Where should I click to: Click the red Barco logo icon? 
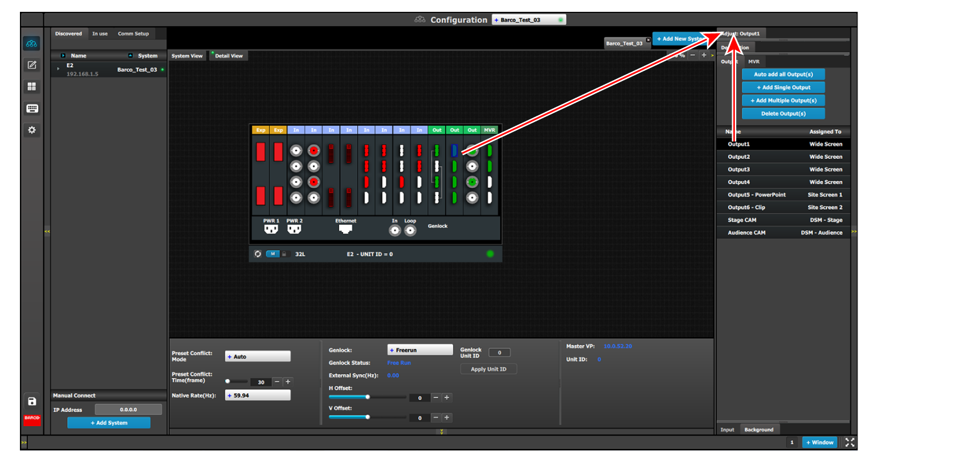pos(32,419)
